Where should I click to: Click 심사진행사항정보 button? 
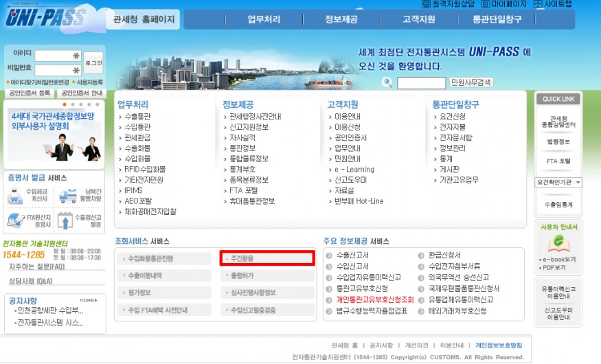268,293
